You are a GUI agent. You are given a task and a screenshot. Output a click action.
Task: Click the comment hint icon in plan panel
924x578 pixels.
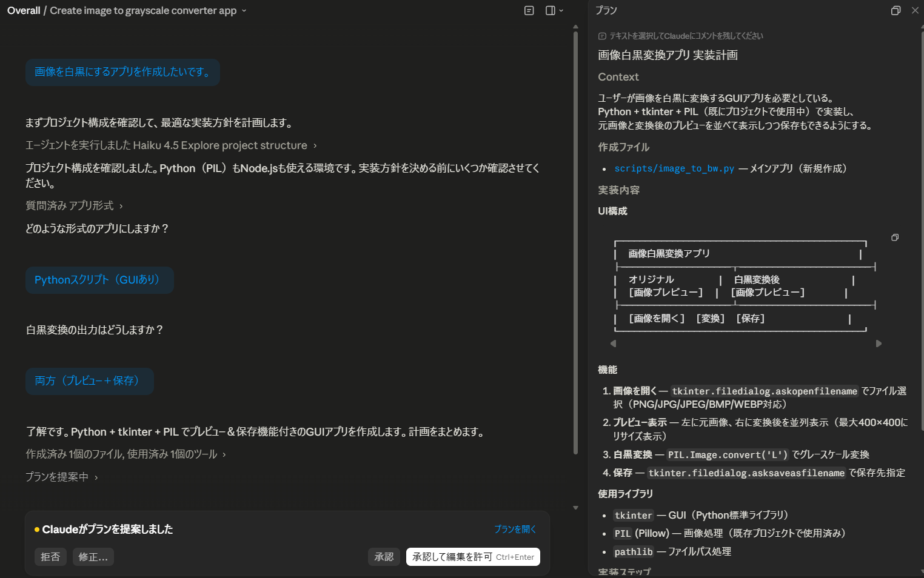click(x=602, y=36)
